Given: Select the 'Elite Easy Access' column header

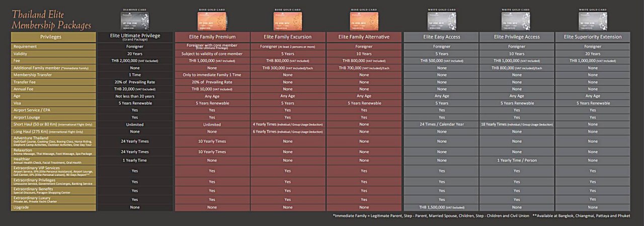Looking at the screenshot, I should pyautogui.click(x=441, y=37).
